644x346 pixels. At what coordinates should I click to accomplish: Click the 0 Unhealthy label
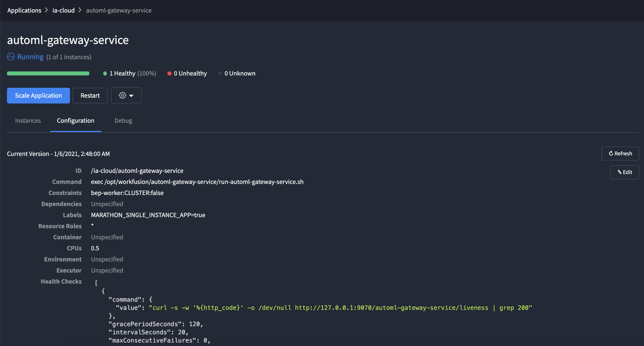pos(190,73)
